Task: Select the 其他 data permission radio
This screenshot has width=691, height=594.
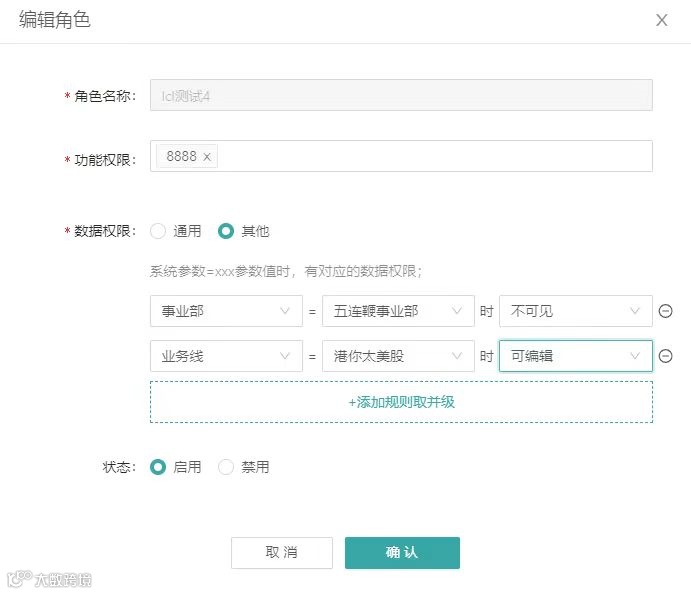Action: pos(226,231)
